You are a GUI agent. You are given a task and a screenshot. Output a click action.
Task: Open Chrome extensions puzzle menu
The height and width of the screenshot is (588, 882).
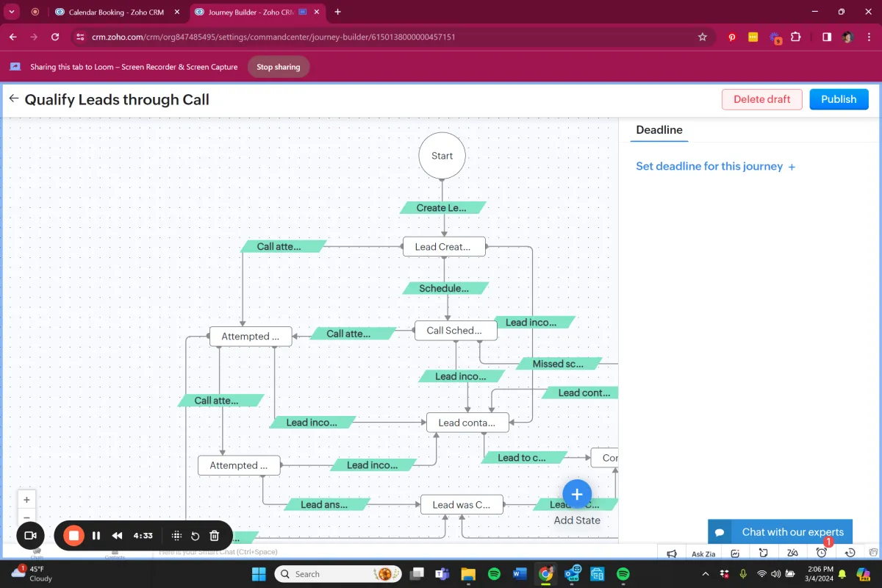click(796, 37)
